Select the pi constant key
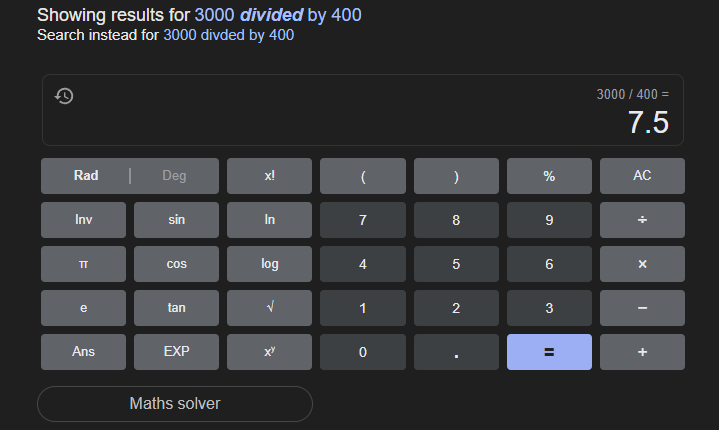719x430 pixels. tap(83, 264)
